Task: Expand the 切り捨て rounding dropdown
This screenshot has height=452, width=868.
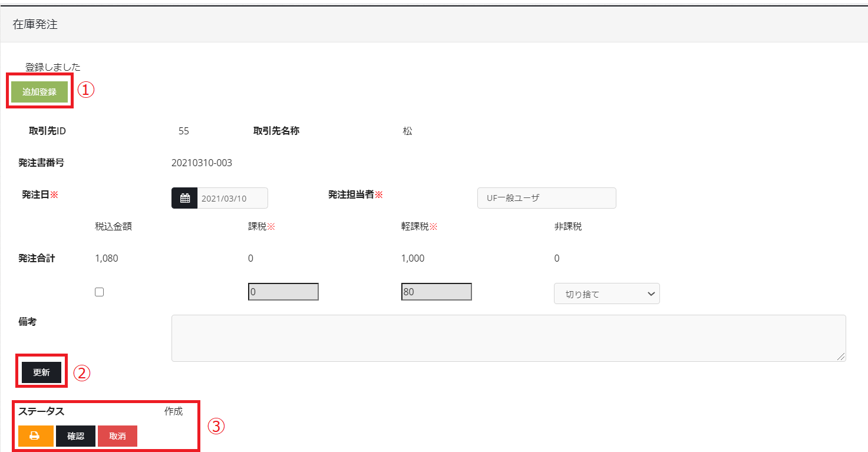Action: [606, 294]
